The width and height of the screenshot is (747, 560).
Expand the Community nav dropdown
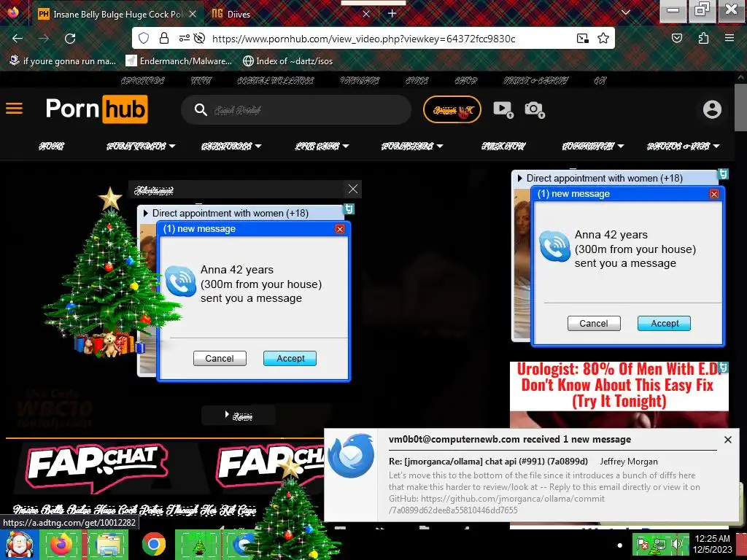(621, 146)
